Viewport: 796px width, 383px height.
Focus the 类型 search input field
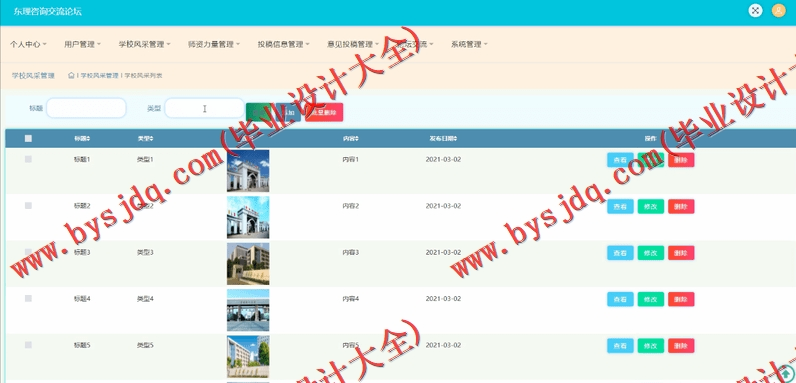[x=205, y=108]
